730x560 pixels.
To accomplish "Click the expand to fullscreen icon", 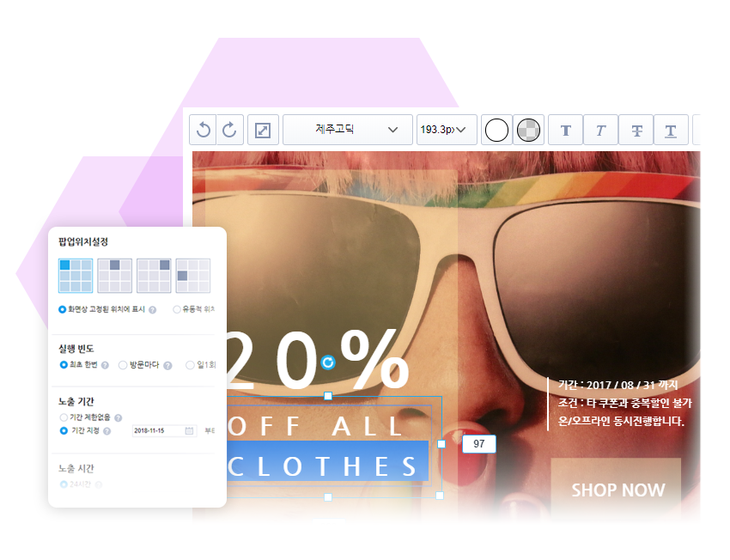I will click(x=263, y=130).
